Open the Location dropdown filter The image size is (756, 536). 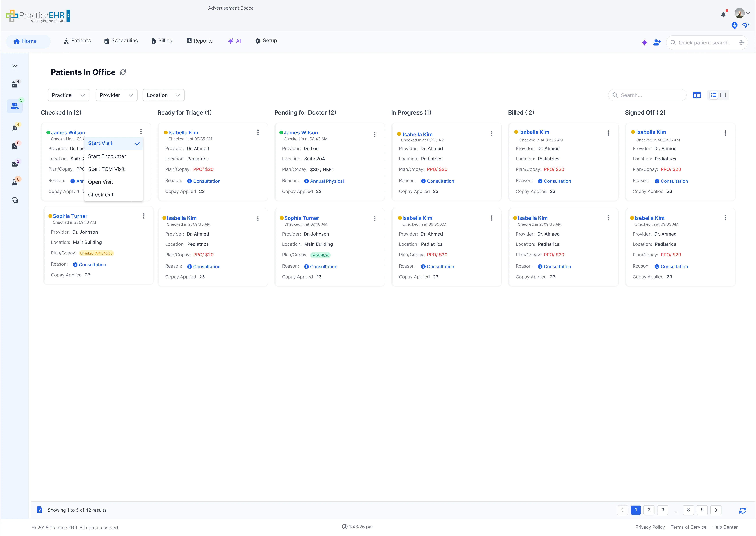pyautogui.click(x=163, y=95)
